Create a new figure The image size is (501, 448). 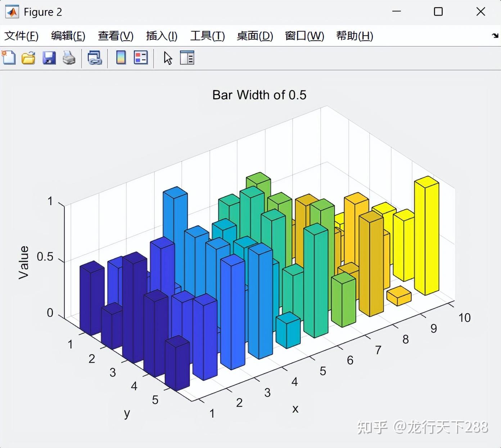coord(8,58)
